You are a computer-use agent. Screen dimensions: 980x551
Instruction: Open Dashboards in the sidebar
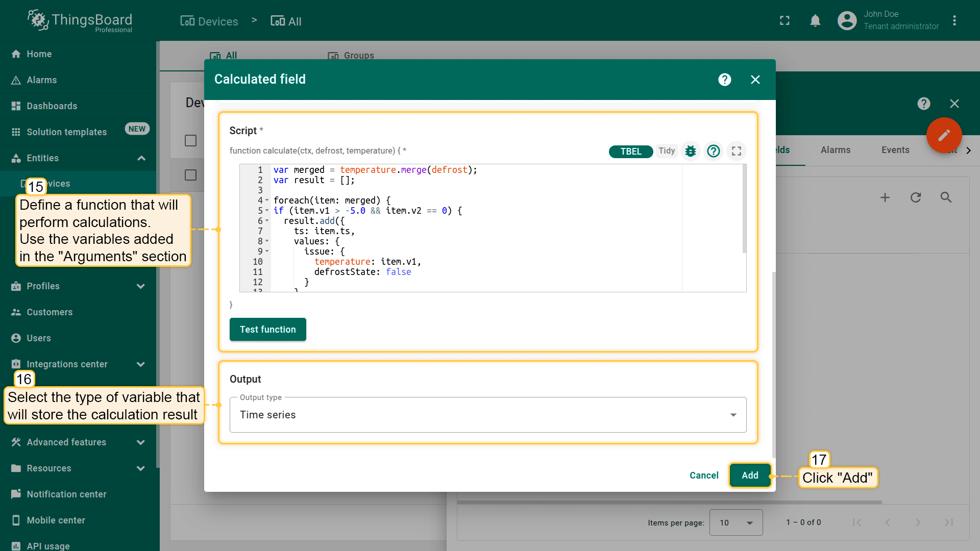(52, 106)
